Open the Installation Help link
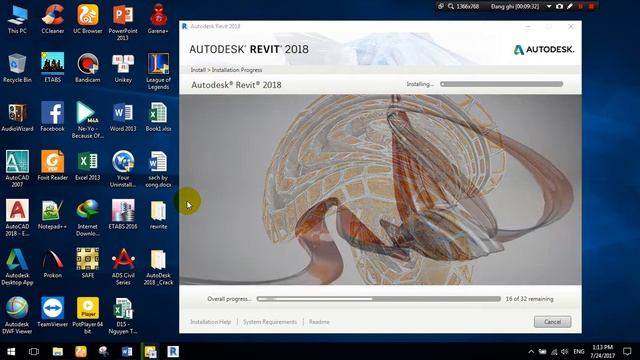The width and height of the screenshot is (640, 360). pos(211,322)
